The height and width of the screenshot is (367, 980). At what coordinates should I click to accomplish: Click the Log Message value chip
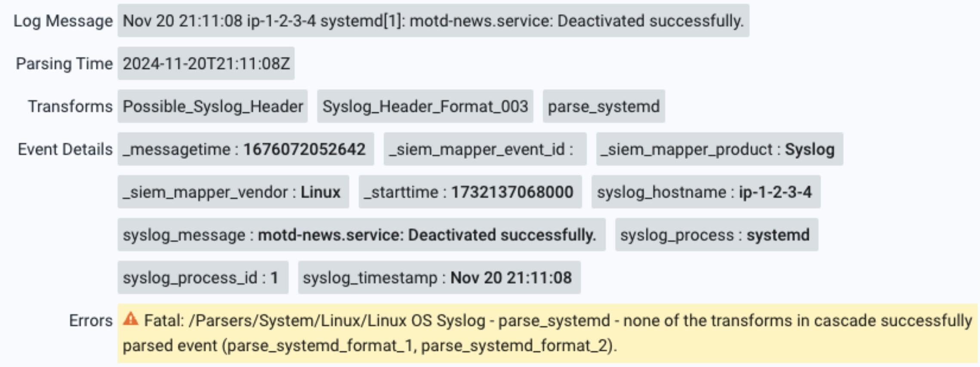coord(433,21)
